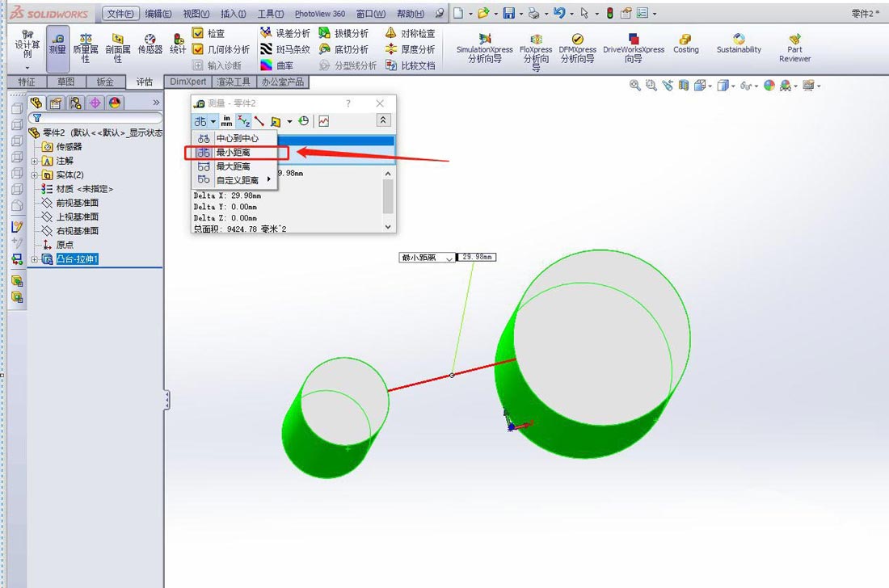This screenshot has height=588, width=889.
Task: Launch SimulationXpress 分析向导
Action: coord(485,48)
